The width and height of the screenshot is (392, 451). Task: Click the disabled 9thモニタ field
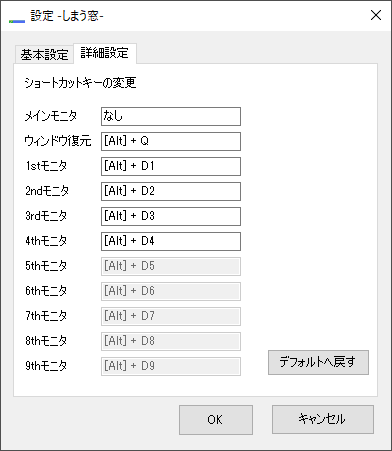pos(171,366)
